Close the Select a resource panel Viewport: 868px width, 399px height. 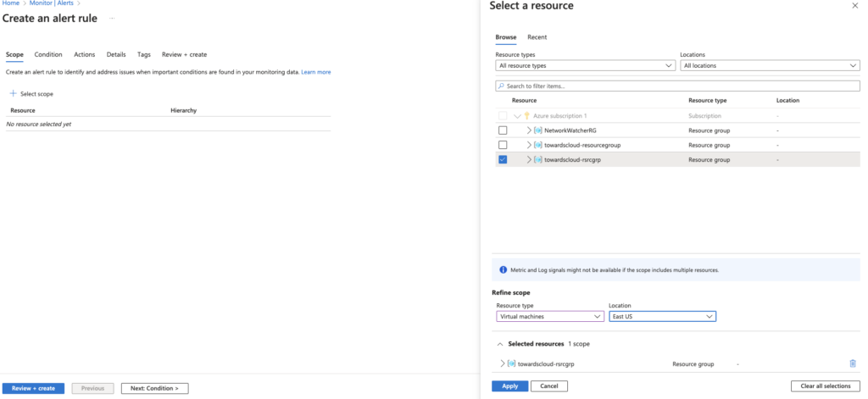854,6
